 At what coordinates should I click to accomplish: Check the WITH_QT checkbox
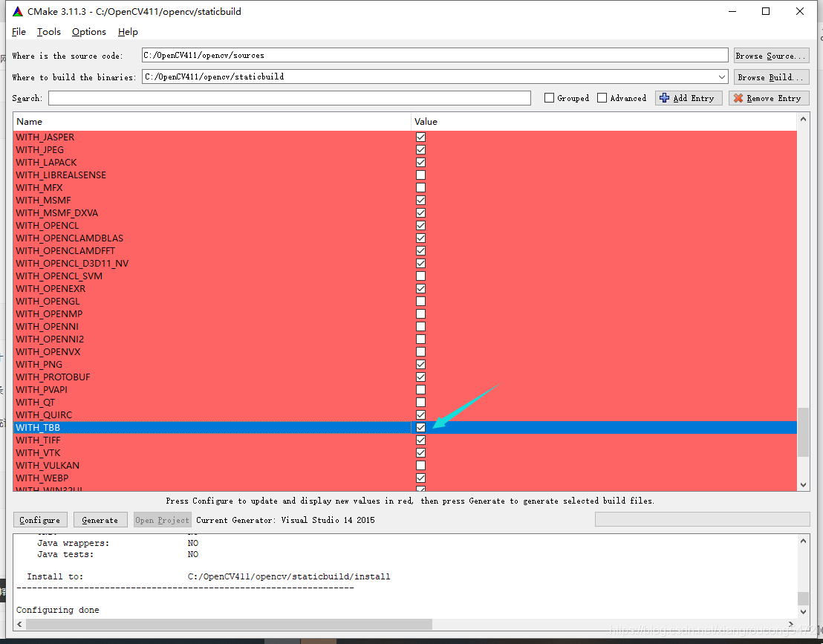coord(420,403)
